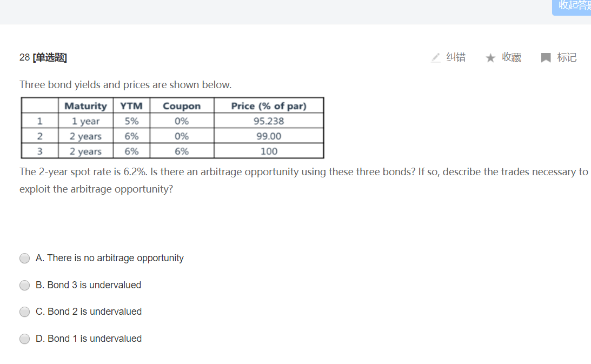
Task: Click the 纠错 label text
Action: pyautogui.click(x=456, y=57)
